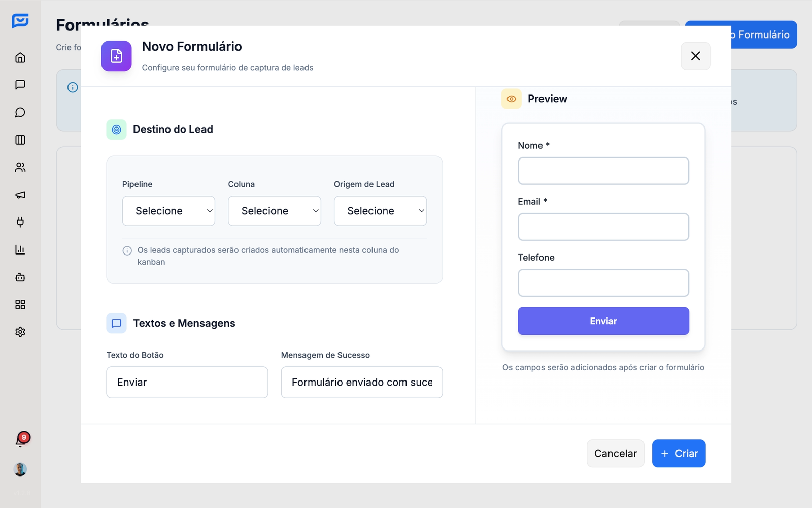This screenshot has width=812, height=508.
Task: Click the kanban columns sidebar icon
Action: [20, 140]
